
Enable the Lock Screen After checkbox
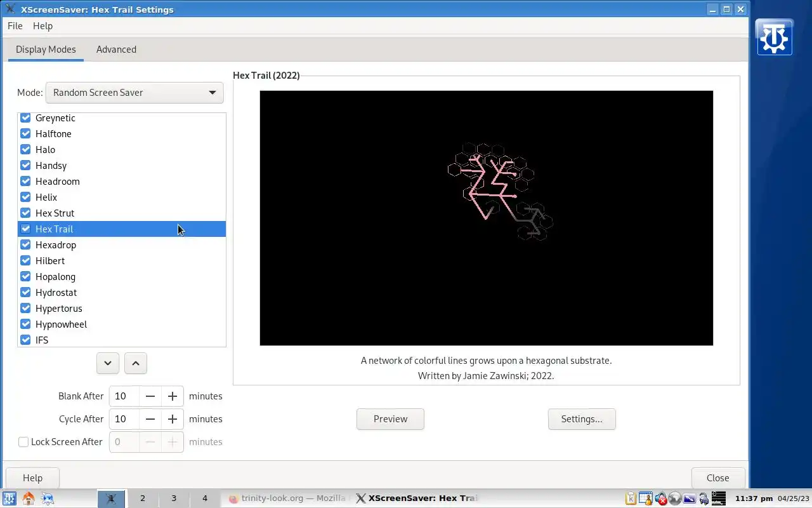click(x=23, y=442)
